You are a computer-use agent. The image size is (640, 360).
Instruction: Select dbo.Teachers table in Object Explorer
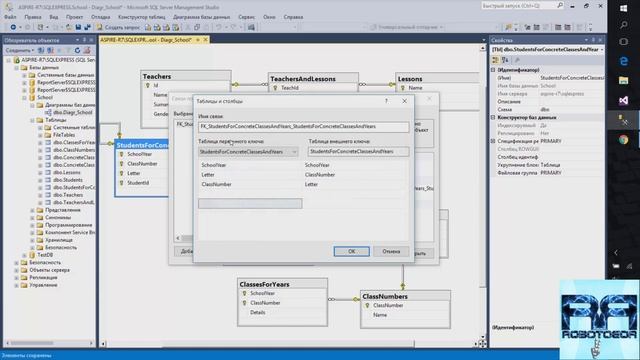(68, 195)
